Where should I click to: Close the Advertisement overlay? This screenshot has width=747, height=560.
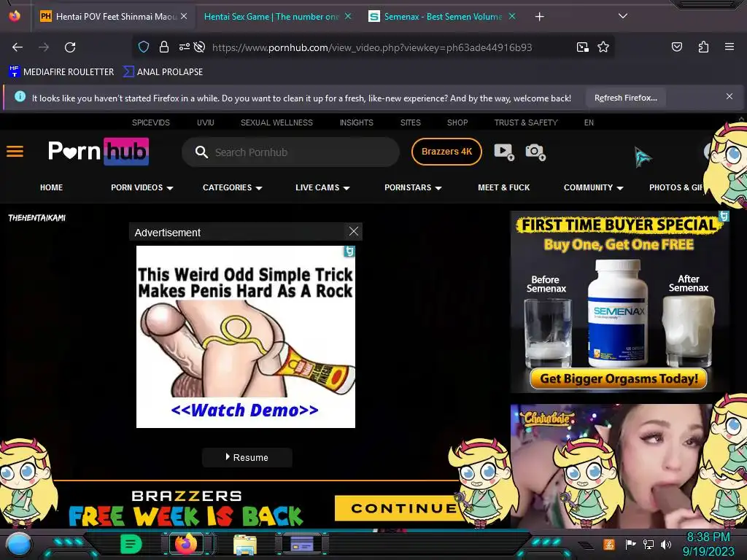354,231
